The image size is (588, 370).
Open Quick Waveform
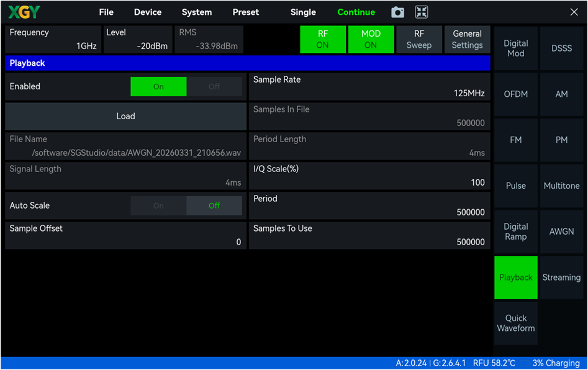tap(515, 323)
